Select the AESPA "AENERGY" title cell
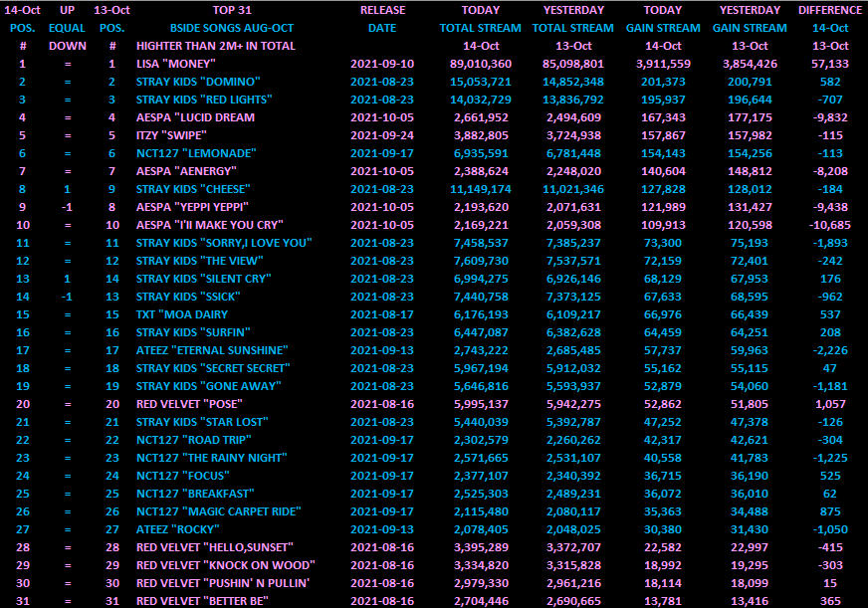Image resolution: width=868 pixels, height=608 pixels. tap(186, 171)
